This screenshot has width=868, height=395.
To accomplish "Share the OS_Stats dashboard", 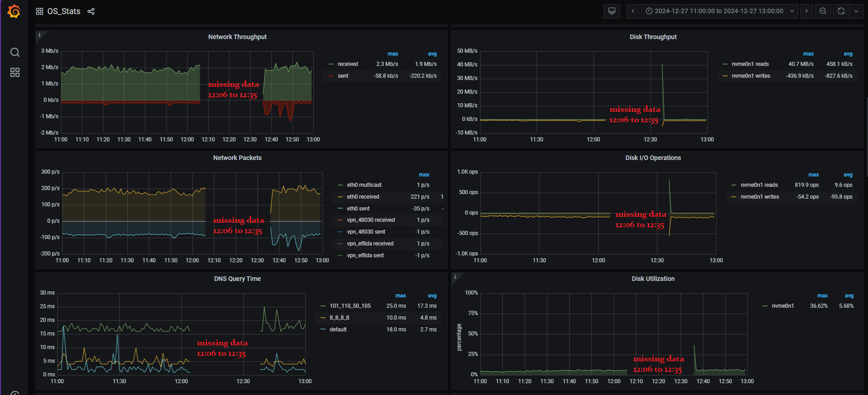I will click(91, 11).
